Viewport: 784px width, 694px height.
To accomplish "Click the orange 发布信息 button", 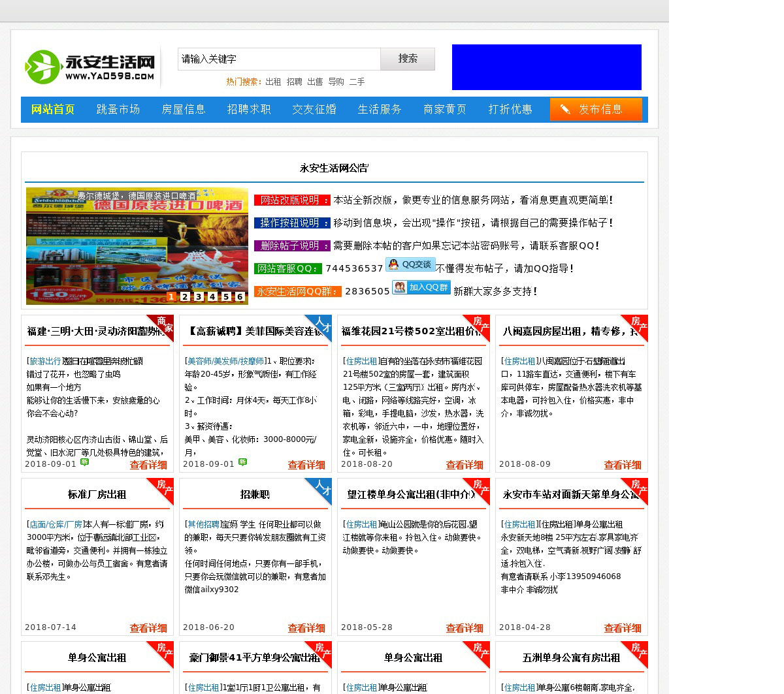I will click(x=595, y=109).
